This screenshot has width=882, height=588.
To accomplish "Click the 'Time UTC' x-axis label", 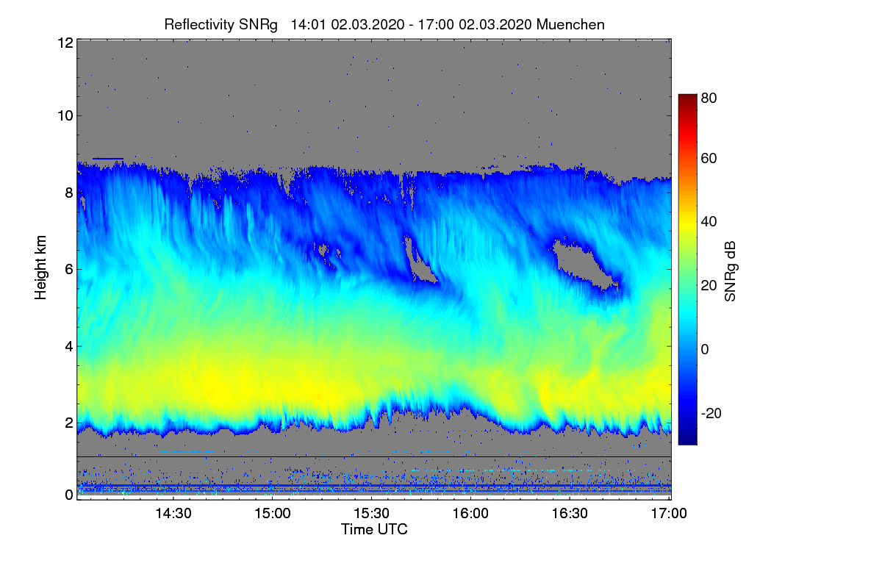I will (x=374, y=529).
